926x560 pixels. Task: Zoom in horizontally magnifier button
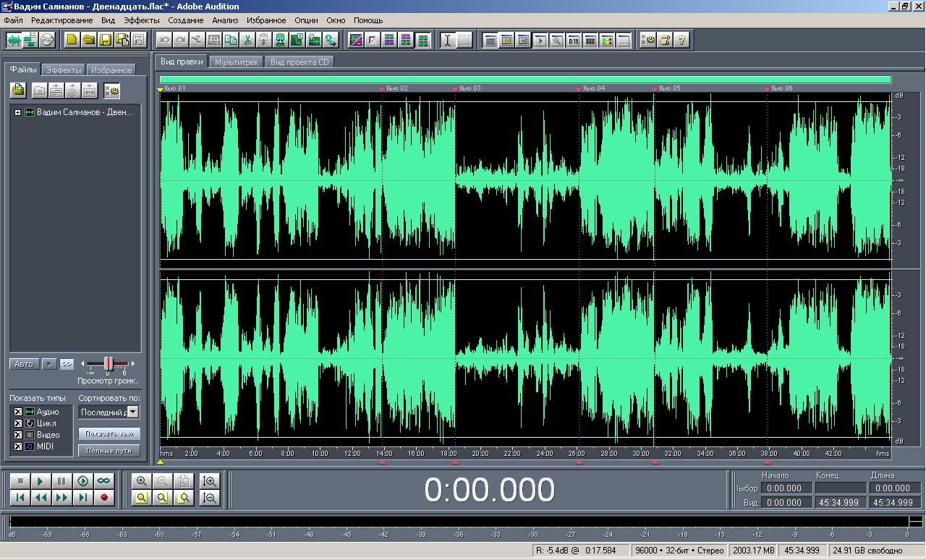(x=142, y=480)
